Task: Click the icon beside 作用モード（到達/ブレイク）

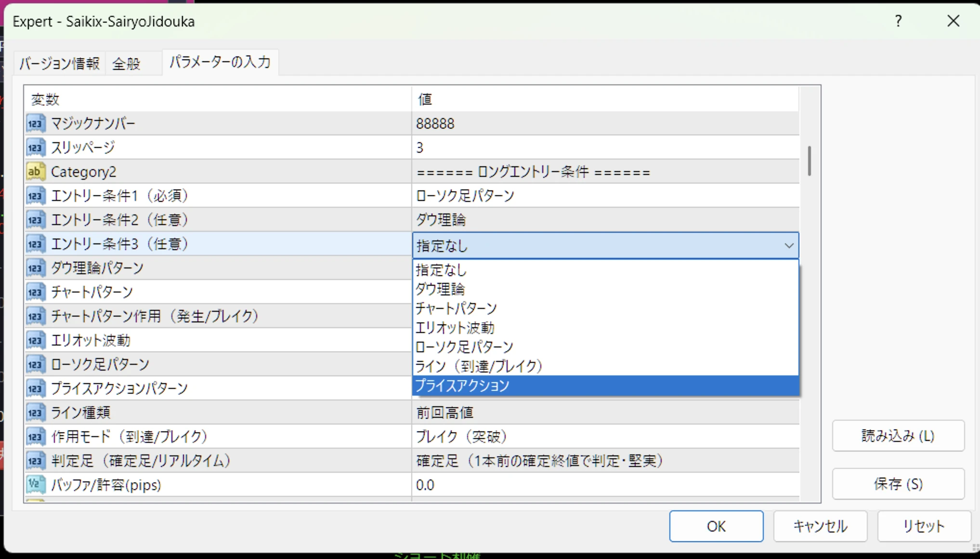Action: point(36,437)
